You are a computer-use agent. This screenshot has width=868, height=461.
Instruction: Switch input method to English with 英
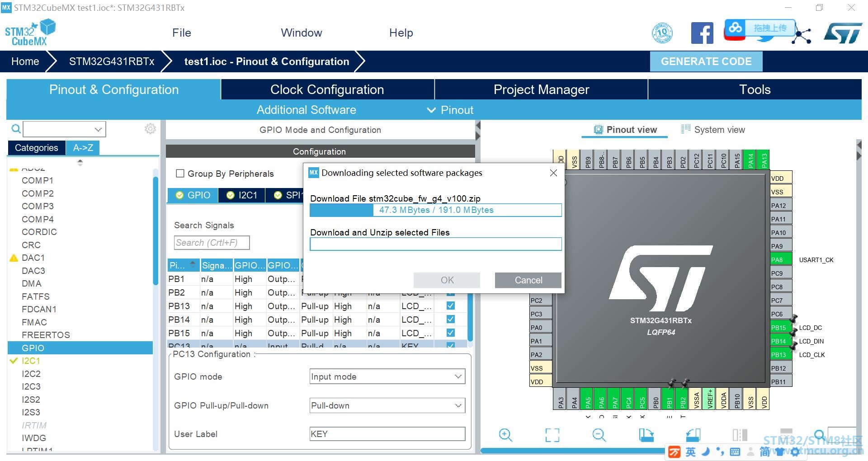click(x=691, y=452)
